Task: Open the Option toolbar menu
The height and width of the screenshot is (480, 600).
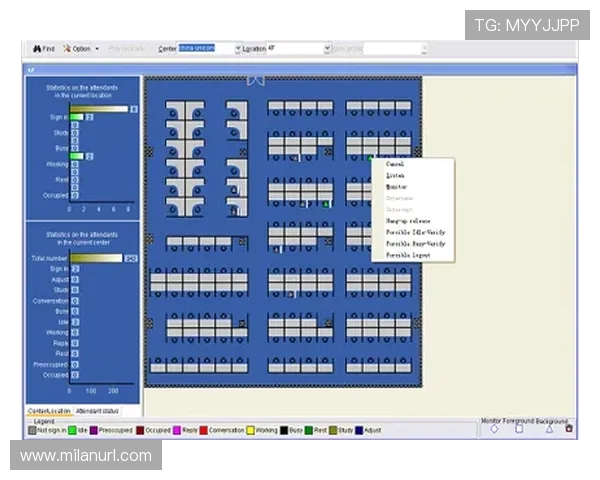Action: click(78, 48)
